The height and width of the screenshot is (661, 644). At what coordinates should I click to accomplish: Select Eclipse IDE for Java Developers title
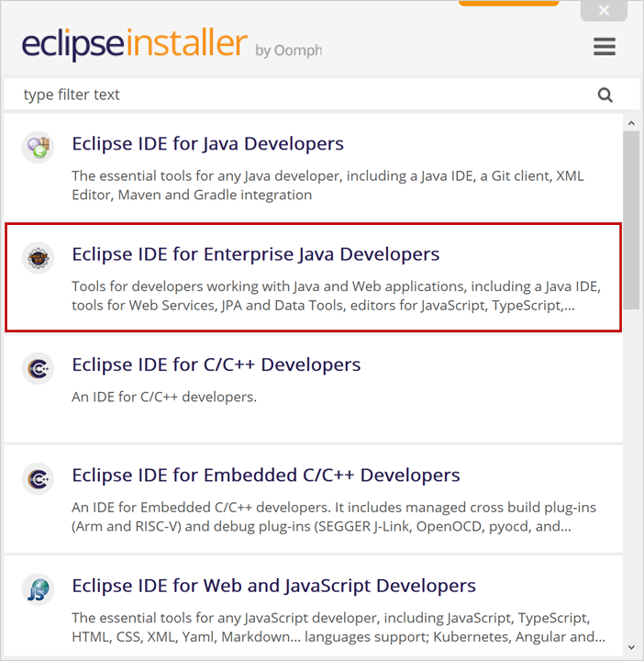[x=207, y=144]
